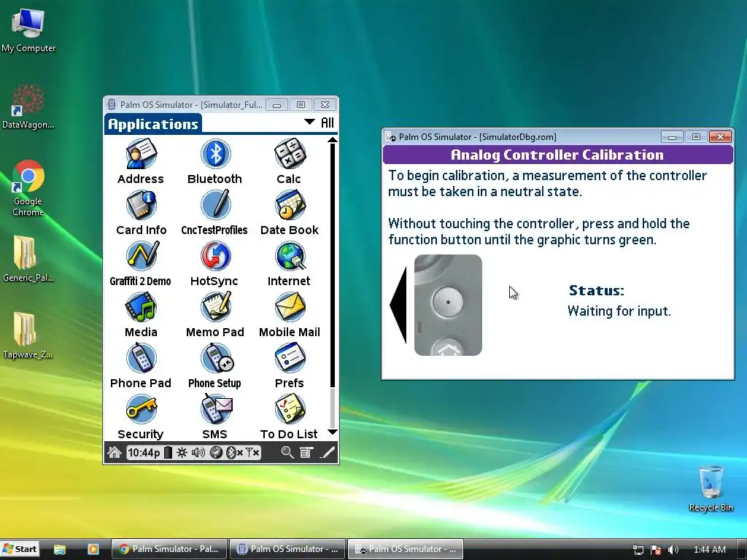
Task: Open the Date Book app
Action: tap(289, 212)
